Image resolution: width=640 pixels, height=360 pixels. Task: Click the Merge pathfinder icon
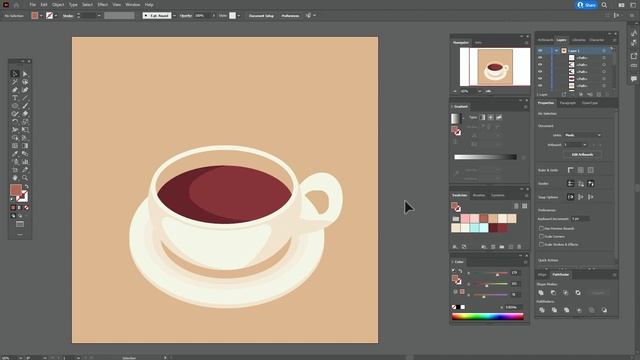pyautogui.click(x=566, y=310)
